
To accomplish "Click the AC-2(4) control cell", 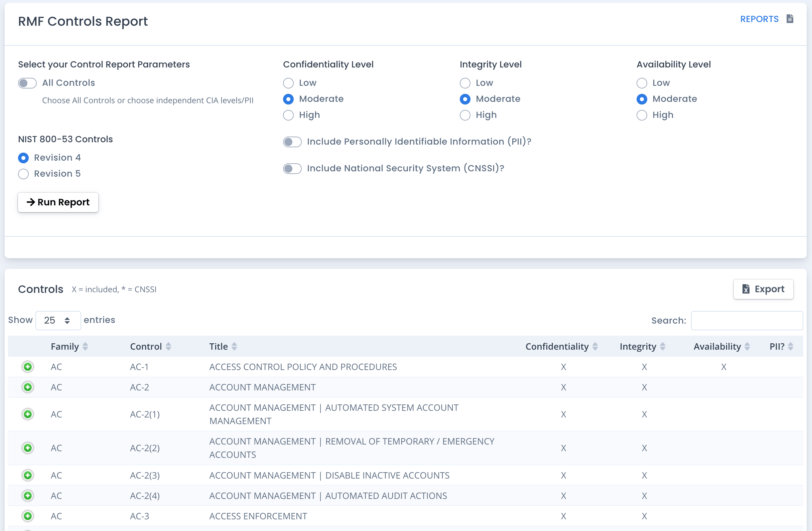I will pyautogui.click(x=145, y=496).
